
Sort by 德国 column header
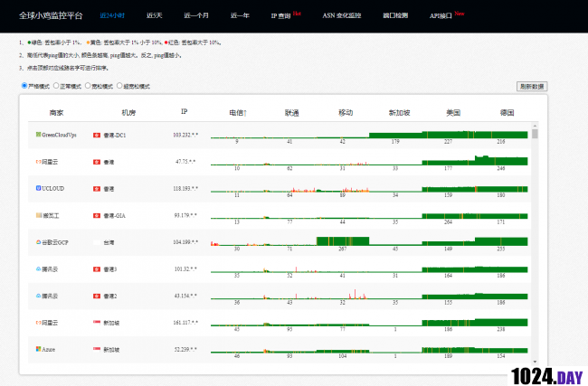pos(507,112)
